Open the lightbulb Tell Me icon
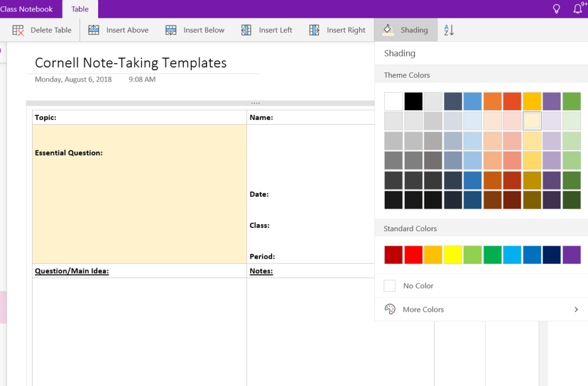This screenshot has height=386, width=588. (x=556, y=9)
